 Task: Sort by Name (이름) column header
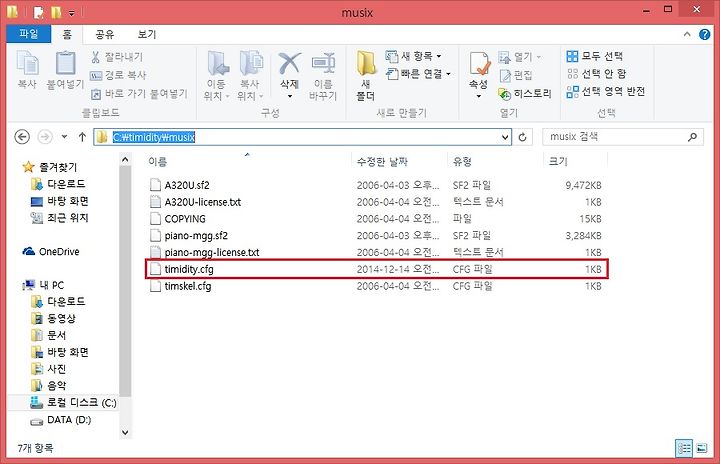pos(158,162)
